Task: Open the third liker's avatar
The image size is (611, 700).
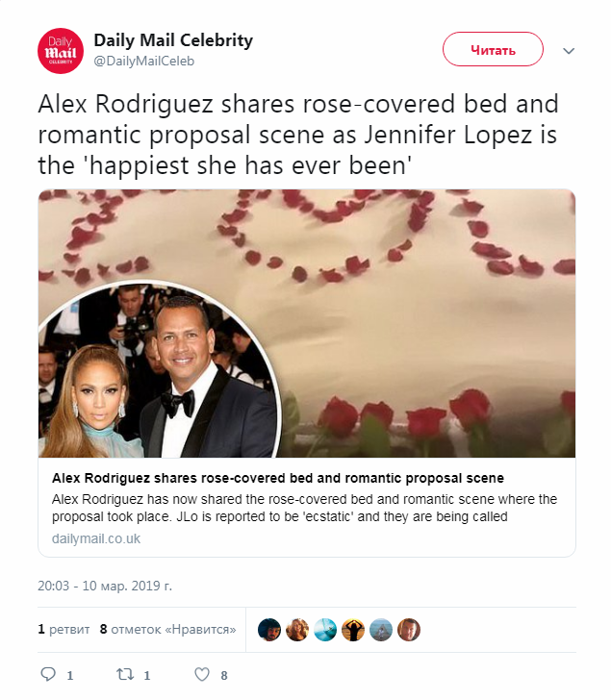Action: pos(325,630)
